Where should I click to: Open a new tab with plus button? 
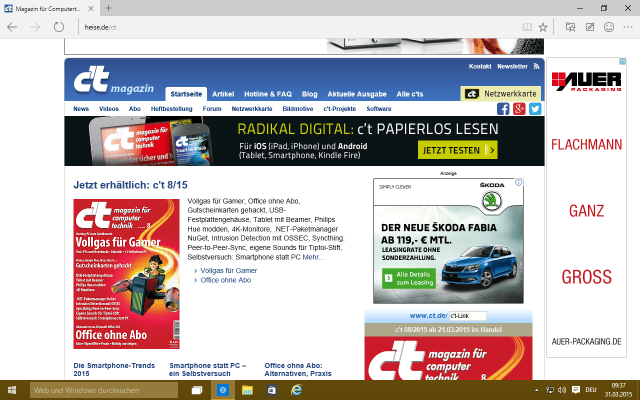(x=108, y=8)
